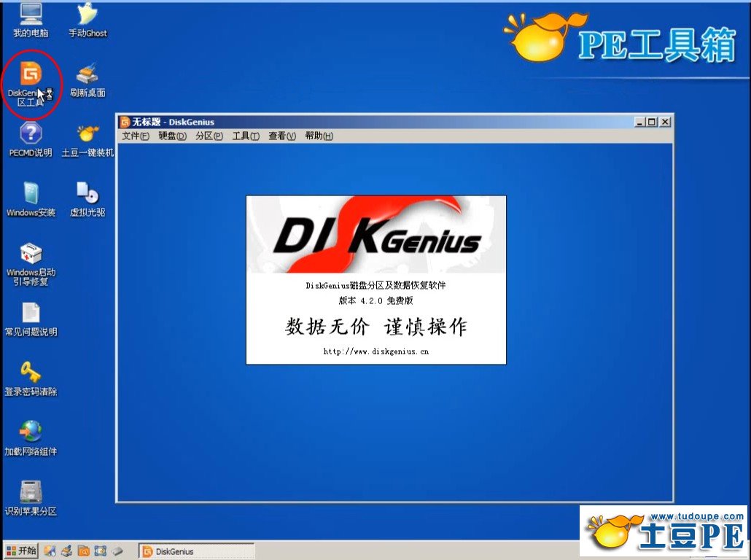Minimize the DiskGenius window

pyautogui.click(x=640, y=122)
